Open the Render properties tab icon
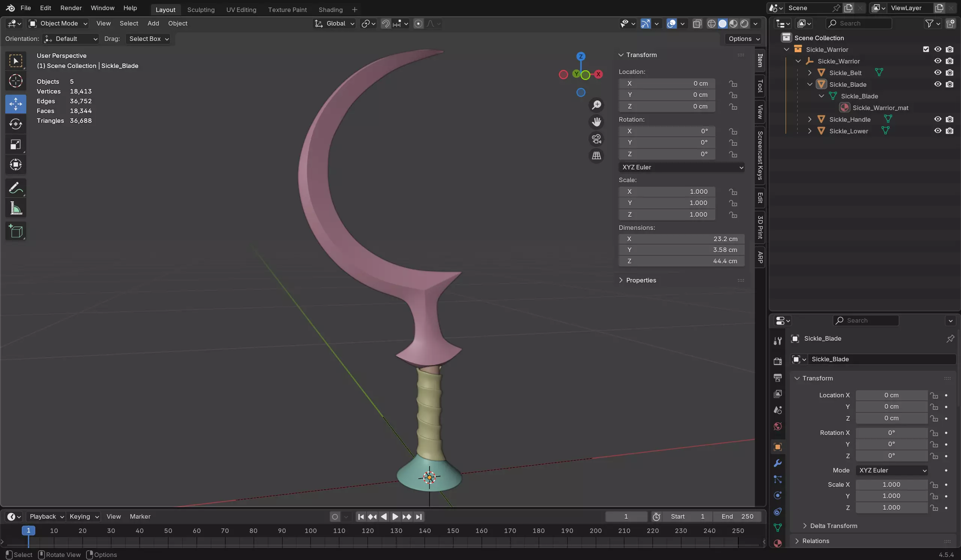961x560 pixels. [x=778, y=361]
